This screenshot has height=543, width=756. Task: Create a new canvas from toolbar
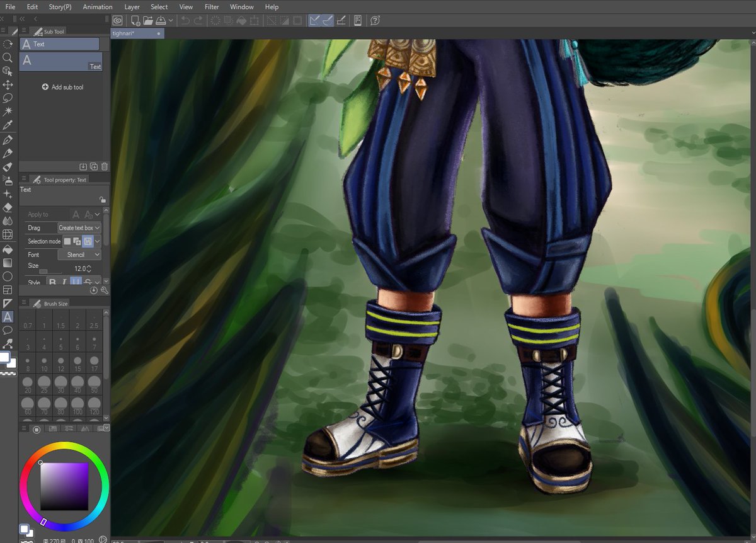click(x=135, y=20)
